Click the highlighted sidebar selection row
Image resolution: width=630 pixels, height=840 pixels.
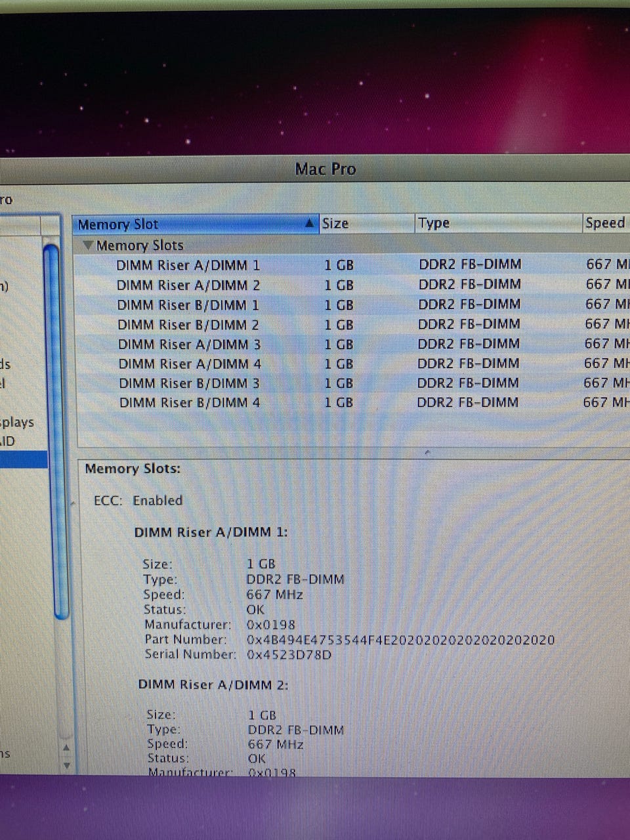24,459
